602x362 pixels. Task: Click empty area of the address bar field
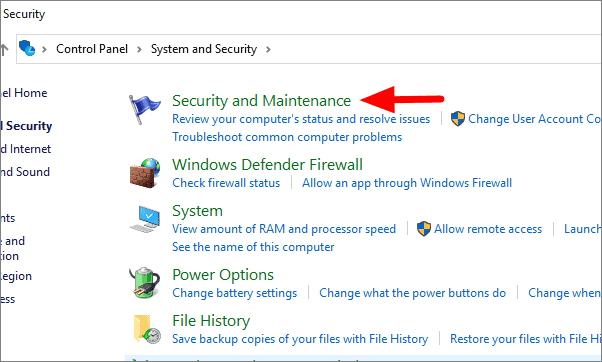point(434,49)
